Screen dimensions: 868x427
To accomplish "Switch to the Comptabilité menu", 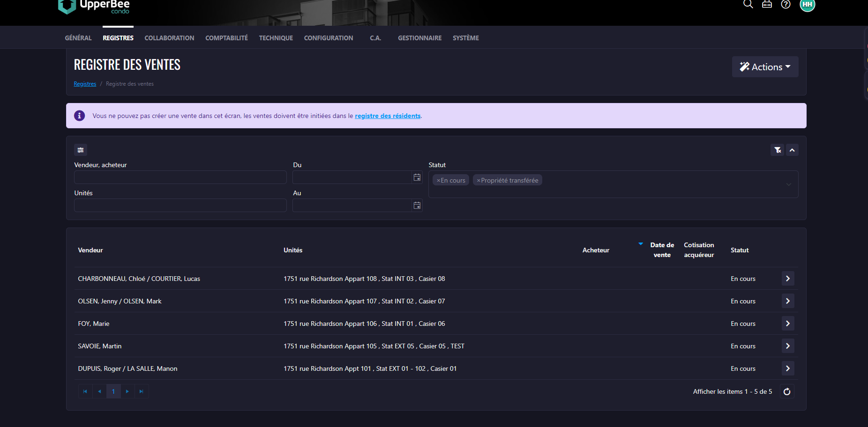I will pos(226,38).
